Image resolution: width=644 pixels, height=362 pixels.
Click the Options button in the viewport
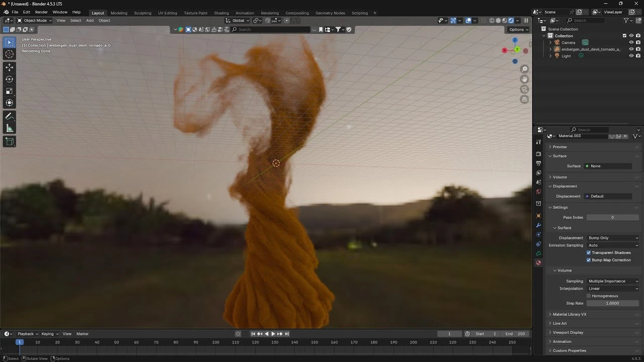pyautogui.click(x=519, y=30)
